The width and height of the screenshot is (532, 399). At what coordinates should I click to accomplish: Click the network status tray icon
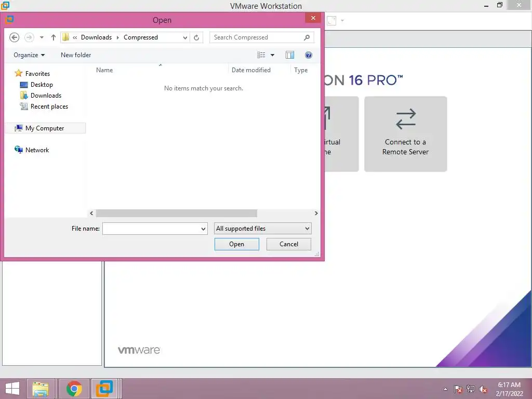pyautogui.click(x=471, y=389)
